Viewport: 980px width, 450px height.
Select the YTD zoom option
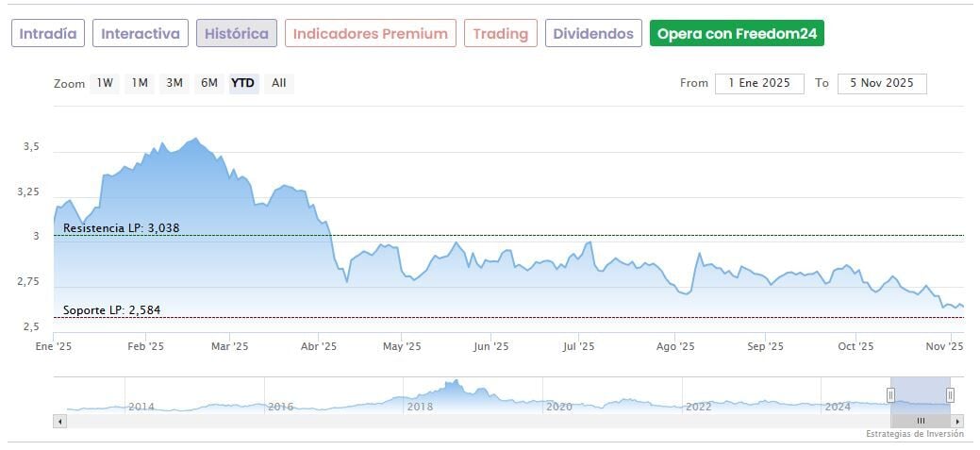coord(243,83)
